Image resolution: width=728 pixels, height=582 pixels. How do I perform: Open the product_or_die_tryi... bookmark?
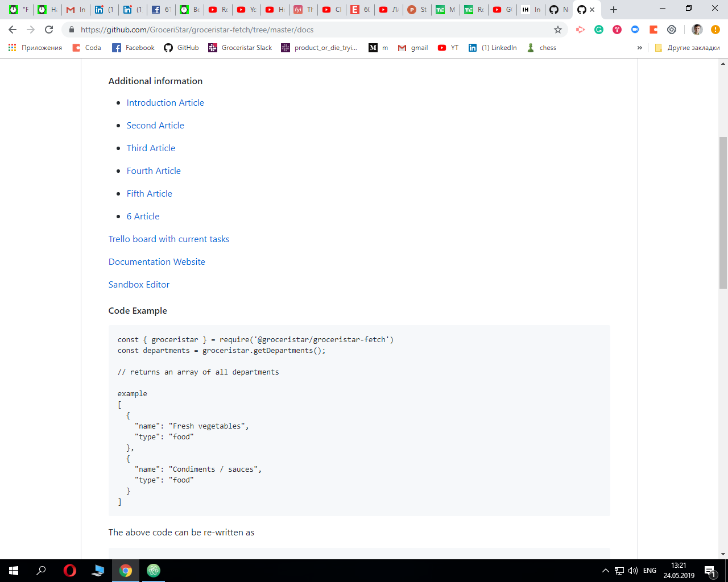point(319,48)
